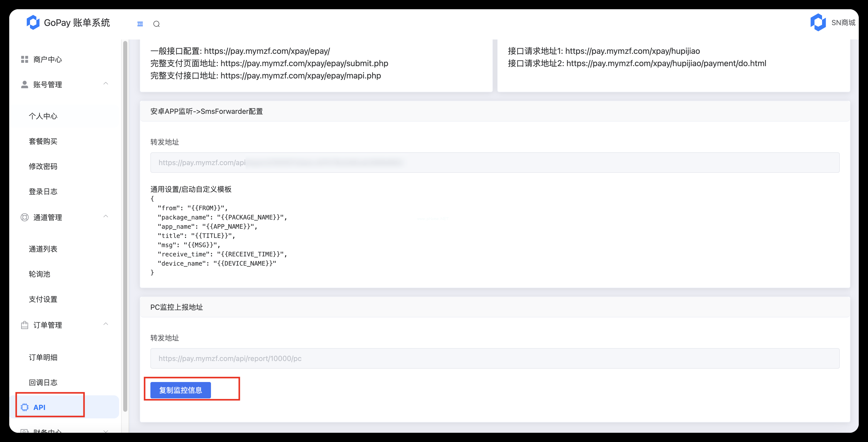The width and height of the screenshot is (868, 442).
Task: Click the GoPay logo icon
Action: click(33, 23)
